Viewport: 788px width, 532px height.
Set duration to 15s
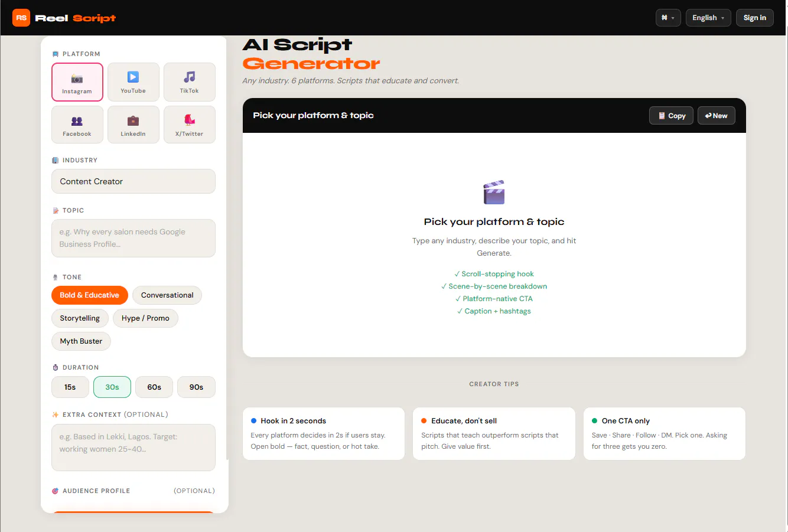[70, 387]
